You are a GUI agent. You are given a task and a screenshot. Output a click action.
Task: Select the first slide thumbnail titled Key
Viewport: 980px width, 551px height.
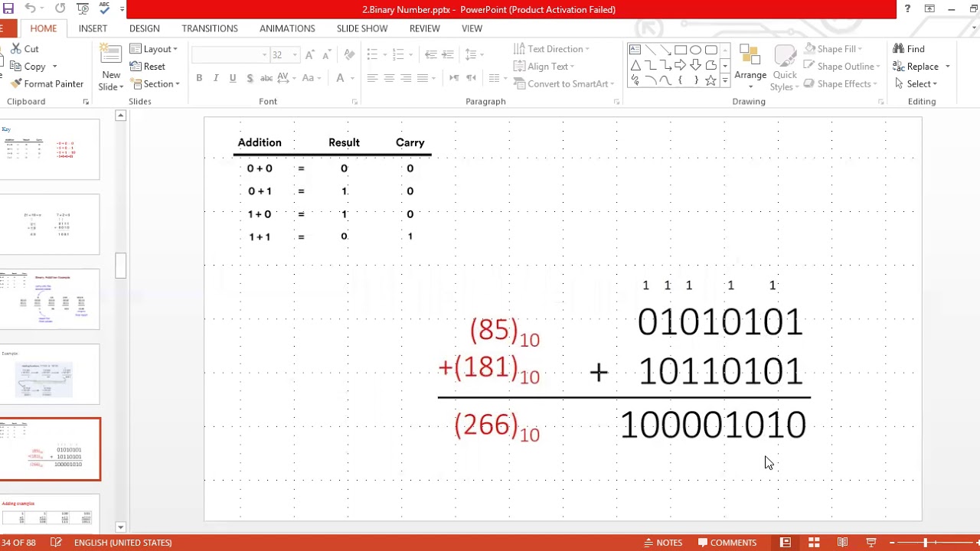(x=50, y=149)
